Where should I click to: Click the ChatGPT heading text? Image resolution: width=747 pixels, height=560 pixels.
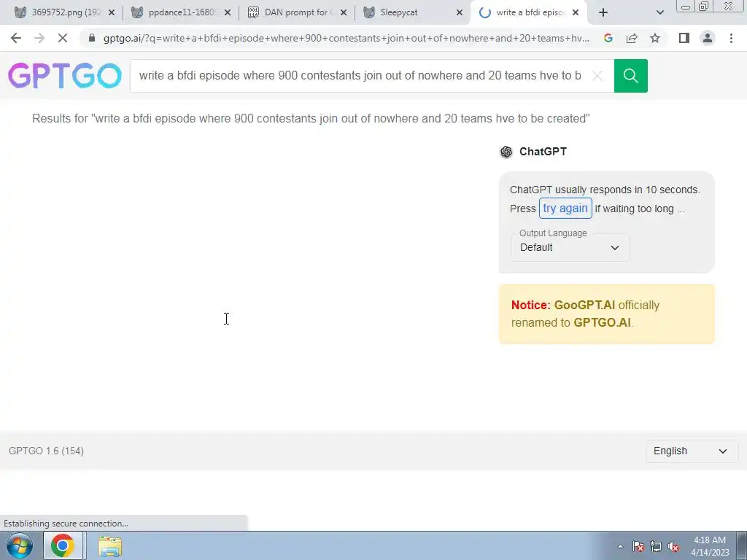click(543, 152)
